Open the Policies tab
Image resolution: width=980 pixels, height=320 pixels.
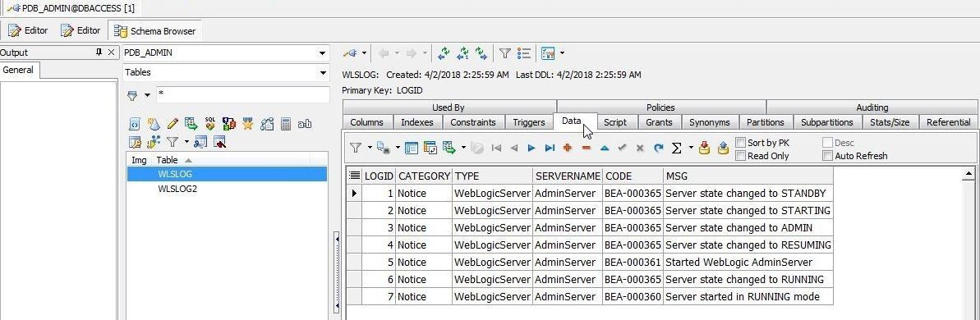660,107
